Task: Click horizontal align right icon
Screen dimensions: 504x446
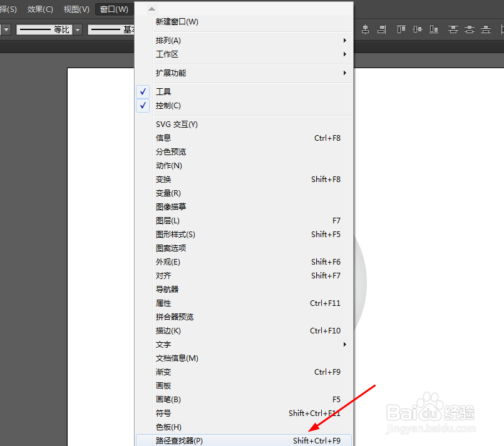Action: (x=381, y=29)
